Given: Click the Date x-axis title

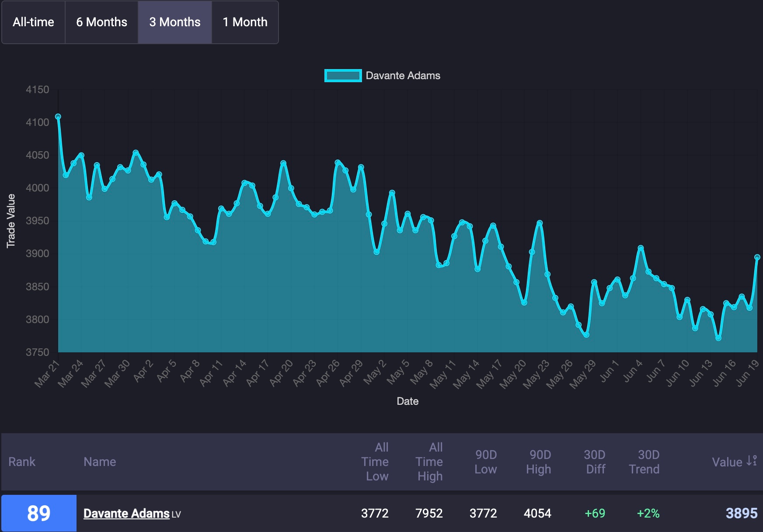Looking at the screenshot, I should [408, 401].
